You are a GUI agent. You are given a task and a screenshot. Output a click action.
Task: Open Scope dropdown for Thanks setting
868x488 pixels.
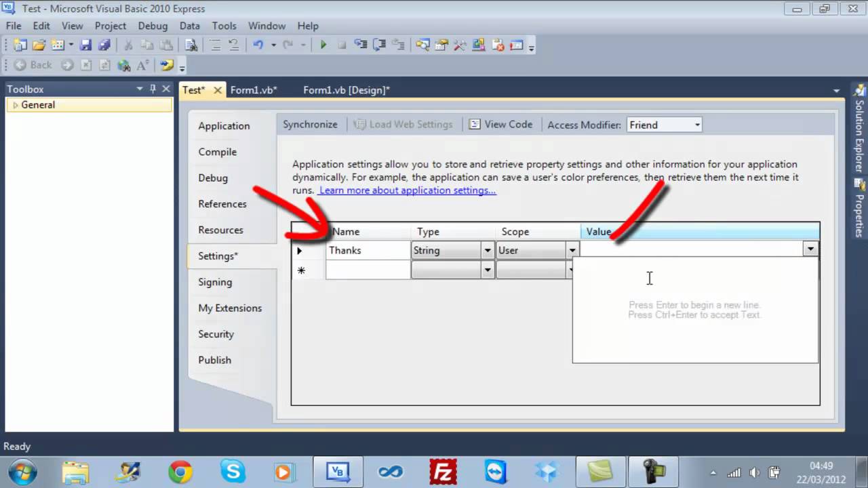pyautogui.click(x=572, y=250)
